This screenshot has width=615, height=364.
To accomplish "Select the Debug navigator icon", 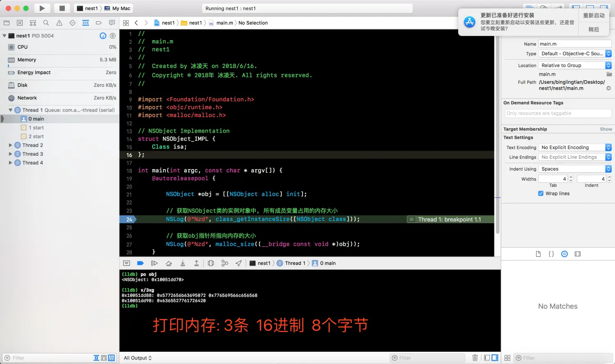I will (x=86, y=23).
